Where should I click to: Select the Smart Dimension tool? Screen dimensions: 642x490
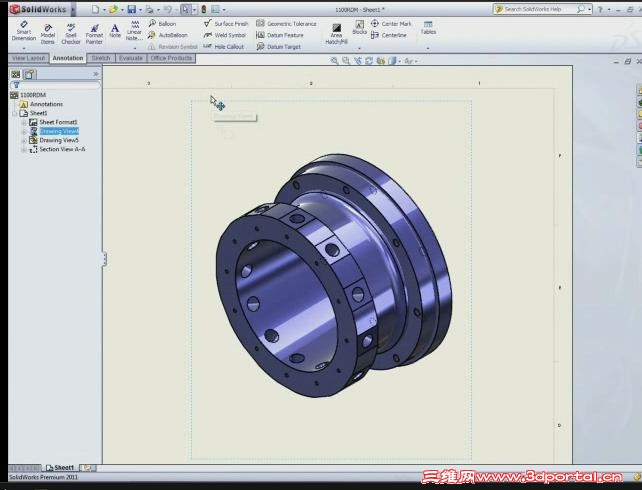click(x=24, y=31)
